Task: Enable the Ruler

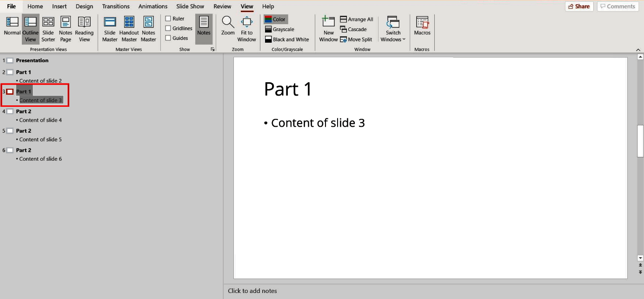Action: 168,18
